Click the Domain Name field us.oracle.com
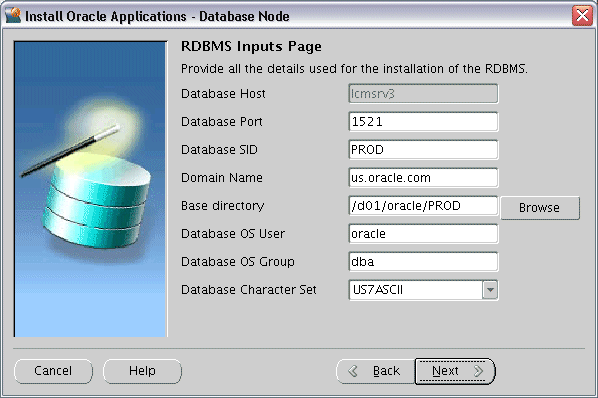 point(423,178)
